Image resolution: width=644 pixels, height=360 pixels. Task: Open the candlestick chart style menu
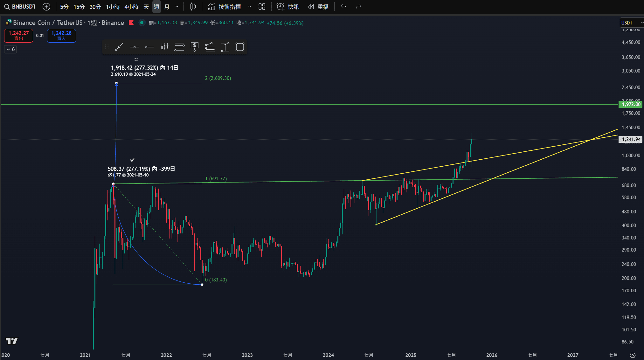tap(193, 7)
